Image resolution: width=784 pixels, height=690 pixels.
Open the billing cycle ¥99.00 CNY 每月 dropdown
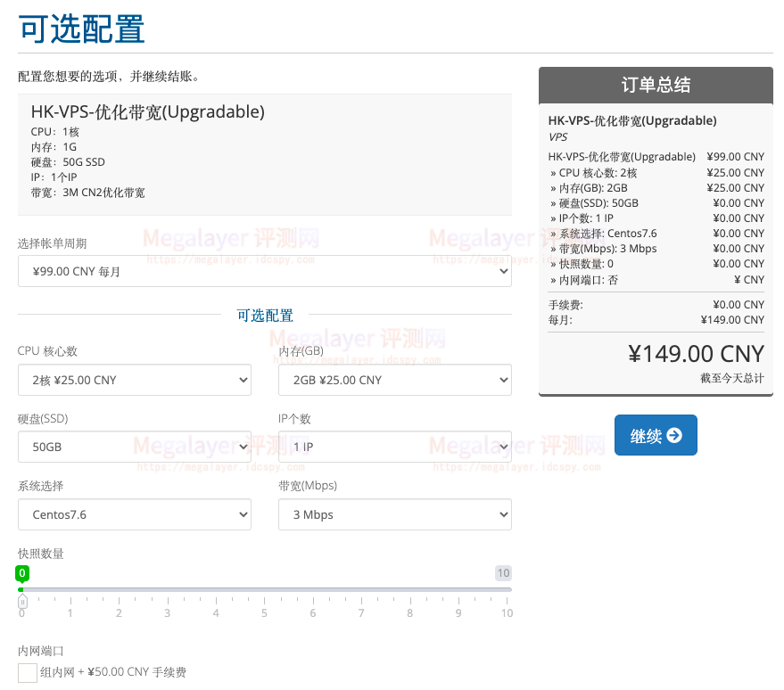pos(265,271)
